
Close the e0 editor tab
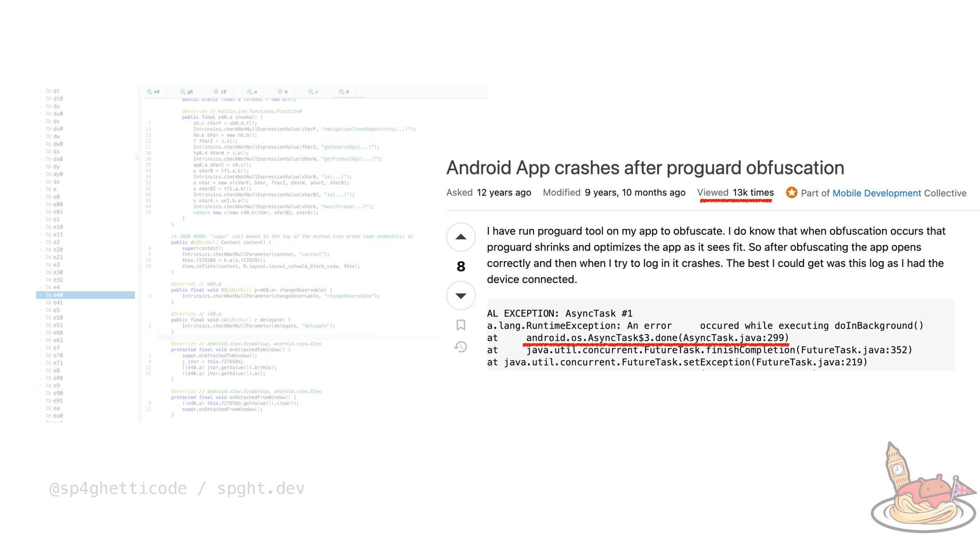tap(166, 92)
